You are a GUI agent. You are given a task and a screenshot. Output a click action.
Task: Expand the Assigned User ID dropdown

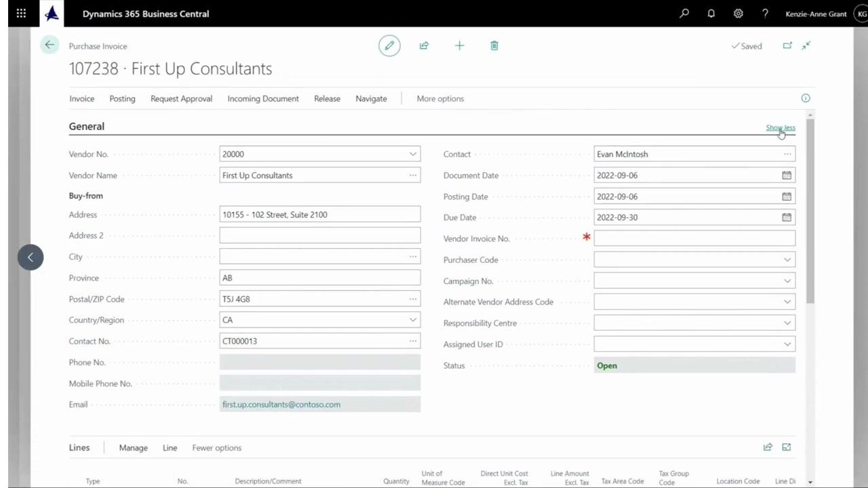(787, 344)
